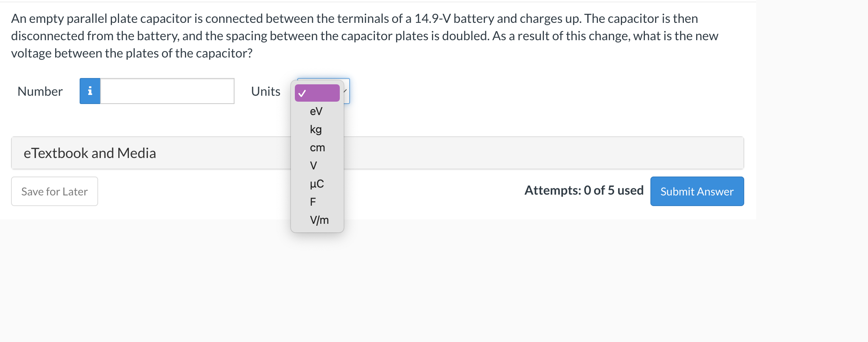This screenshot has width=868, height=342.
Task: Click the highlighted purple selected unit option
Action: pos(317,93)
